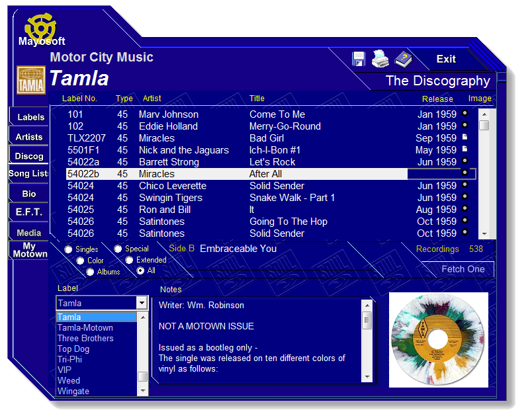Click discography list scroll up arrow
532x414 pixels.
(x=484, y=114)
